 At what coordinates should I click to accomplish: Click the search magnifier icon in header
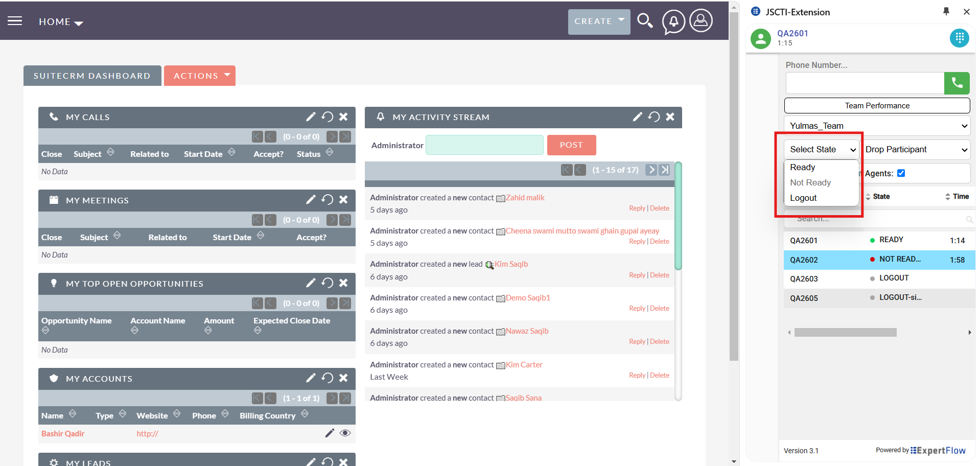(x=645, y=21)
